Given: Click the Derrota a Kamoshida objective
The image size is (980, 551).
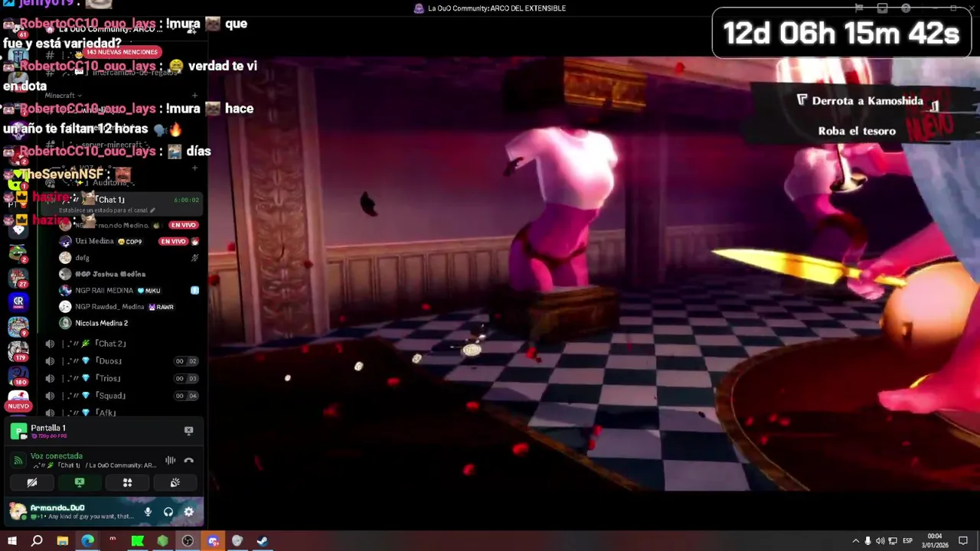Looking at the screenshot, I should coord(867,101).
